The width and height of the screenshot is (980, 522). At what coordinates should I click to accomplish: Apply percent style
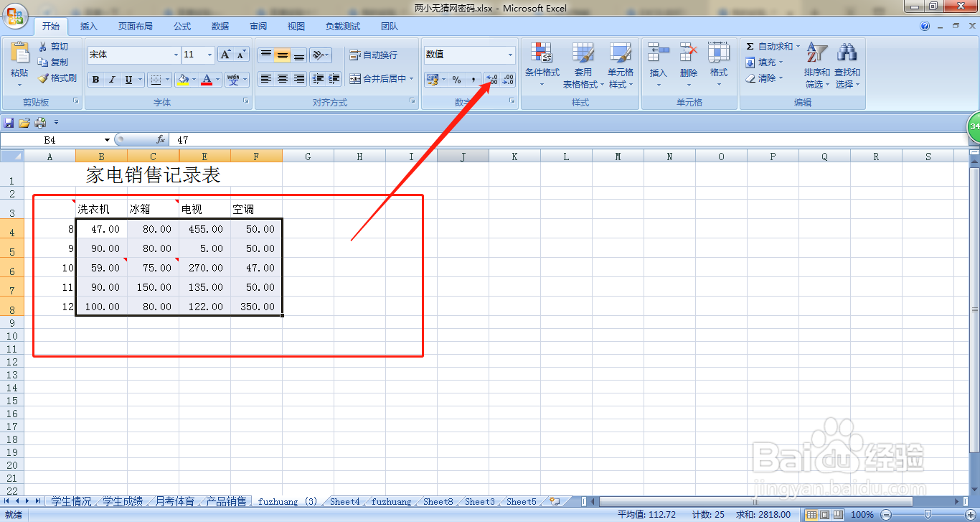456,80
